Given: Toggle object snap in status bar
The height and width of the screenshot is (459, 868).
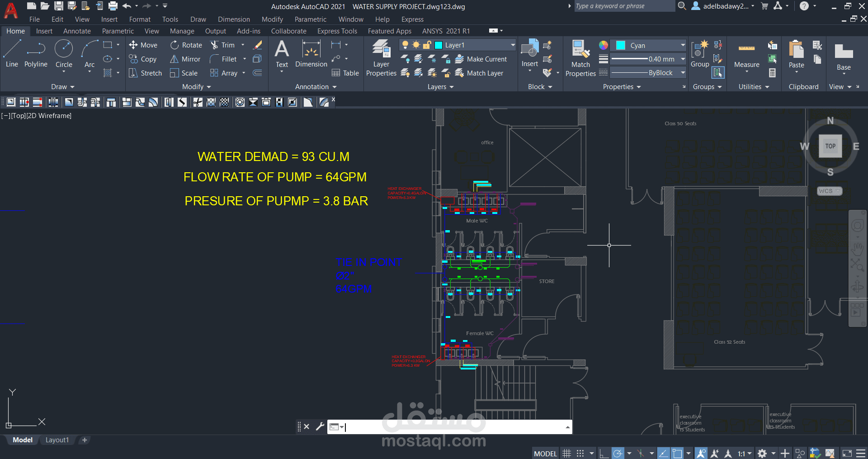Looking at the screenshot, I should pos(677,453).
